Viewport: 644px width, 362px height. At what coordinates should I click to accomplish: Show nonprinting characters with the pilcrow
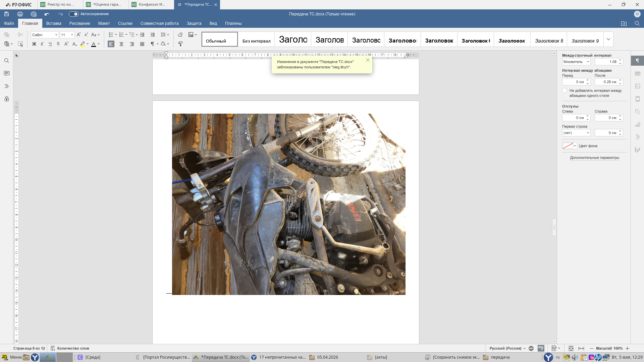(152, 44)
